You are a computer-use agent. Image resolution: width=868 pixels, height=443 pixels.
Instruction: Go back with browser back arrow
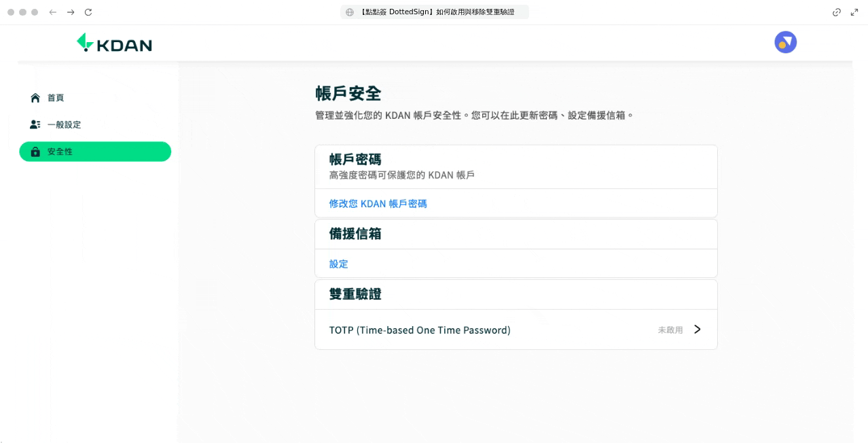click(x=53, y=12)
